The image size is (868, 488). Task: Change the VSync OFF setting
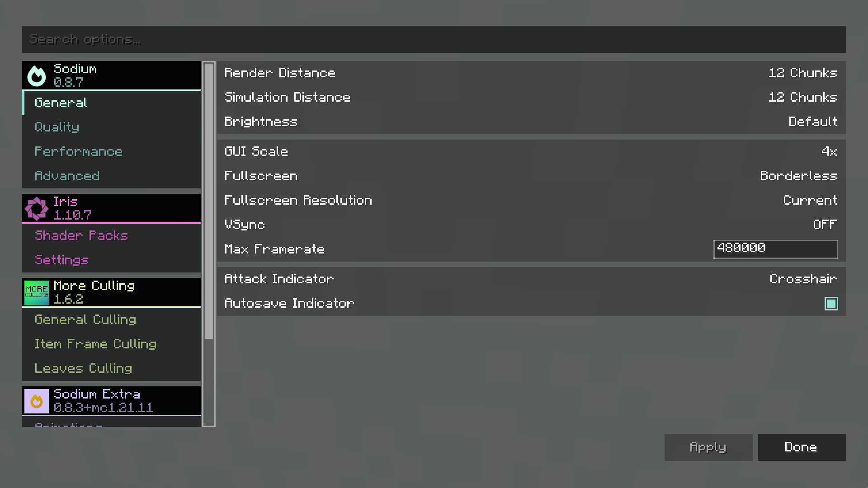(x=825, y=225)
